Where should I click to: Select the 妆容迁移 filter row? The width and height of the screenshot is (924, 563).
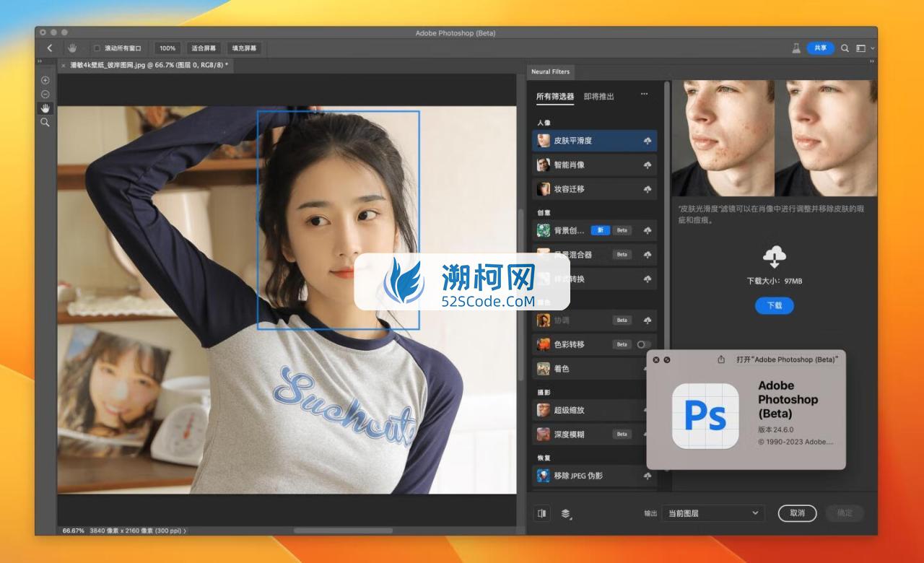(594, 189)
